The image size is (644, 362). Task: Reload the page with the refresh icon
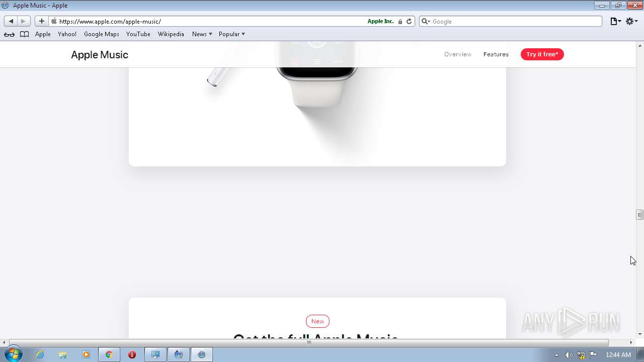click(x=409, y=22)
